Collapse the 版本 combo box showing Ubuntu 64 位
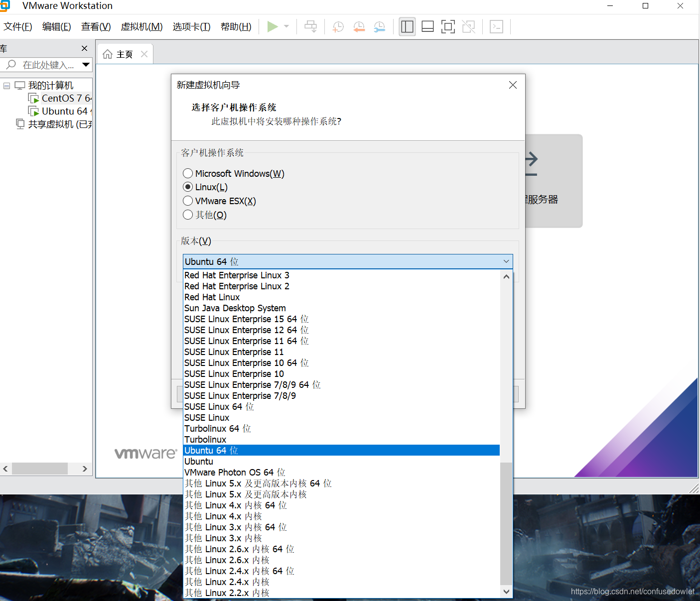The width and height of the screenshot is (700, 601). (x=348, y=261)
